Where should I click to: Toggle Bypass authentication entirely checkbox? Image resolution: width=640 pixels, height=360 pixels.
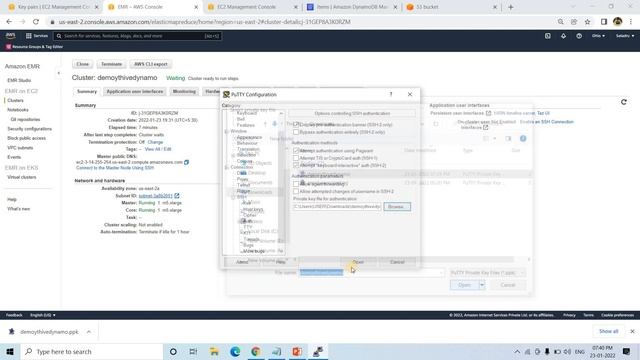(x=296, y=132)
